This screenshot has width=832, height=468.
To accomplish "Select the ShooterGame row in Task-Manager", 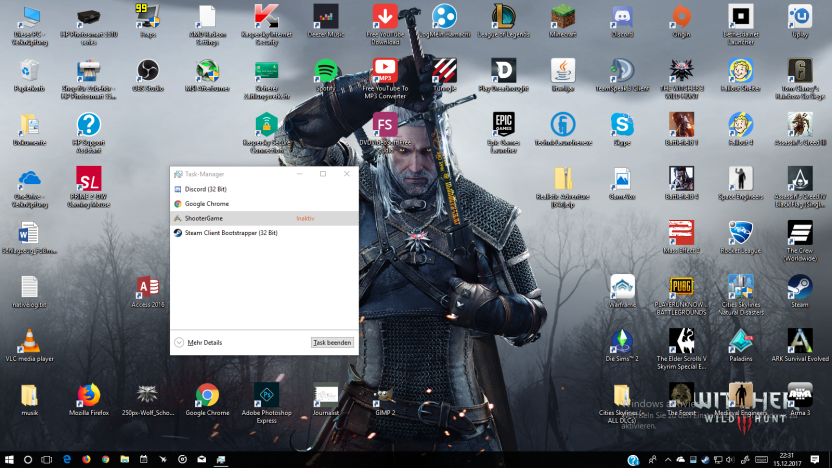I will pos(264,218).
